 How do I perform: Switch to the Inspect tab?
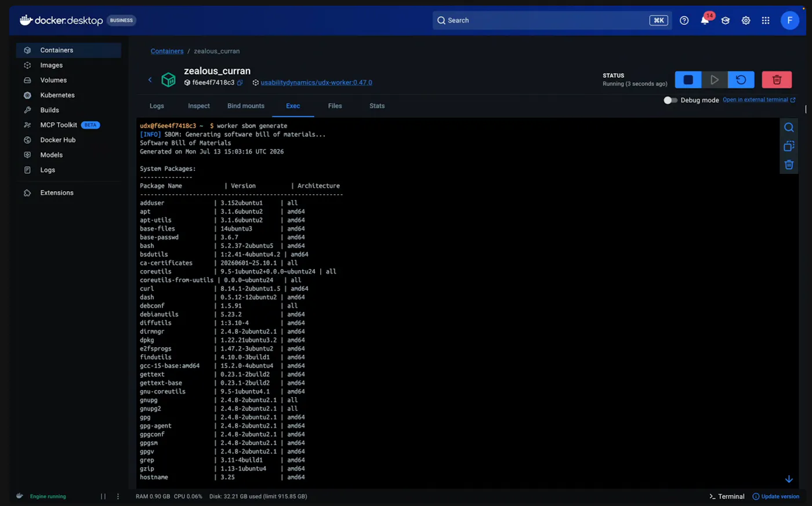click(199, 106)
